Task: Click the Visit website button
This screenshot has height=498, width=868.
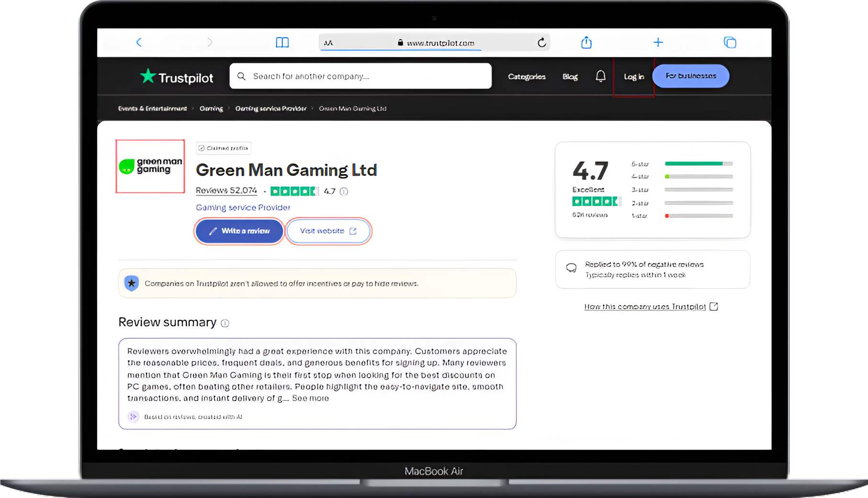Action: click(328, 231)
